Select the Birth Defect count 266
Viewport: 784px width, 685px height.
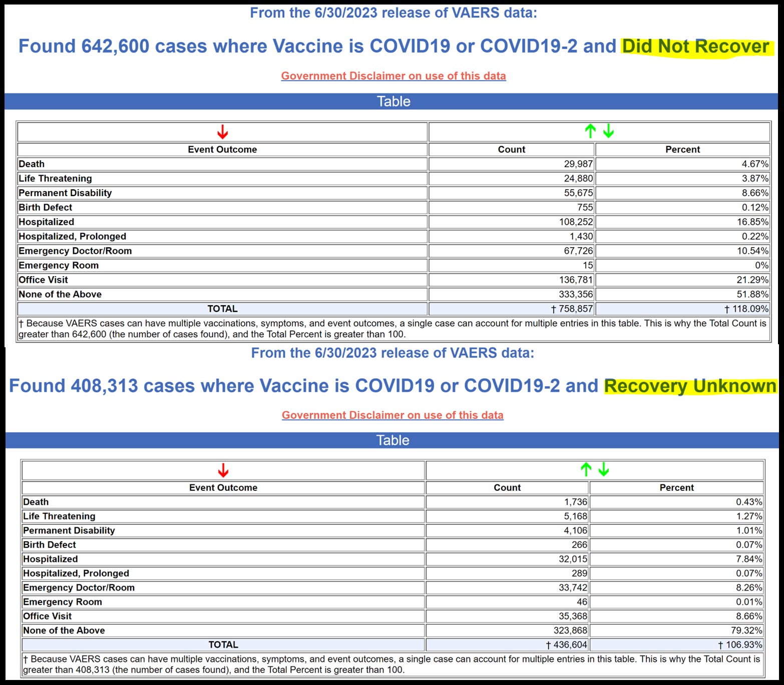pos(580,544)
